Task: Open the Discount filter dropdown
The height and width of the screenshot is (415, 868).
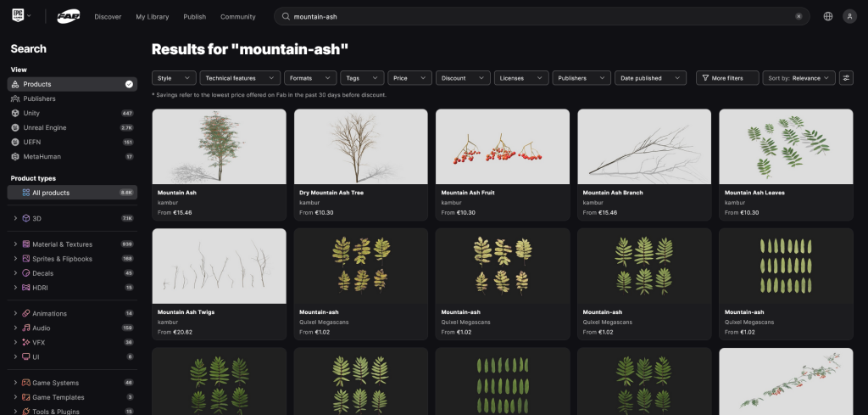Action: point(463,78)
